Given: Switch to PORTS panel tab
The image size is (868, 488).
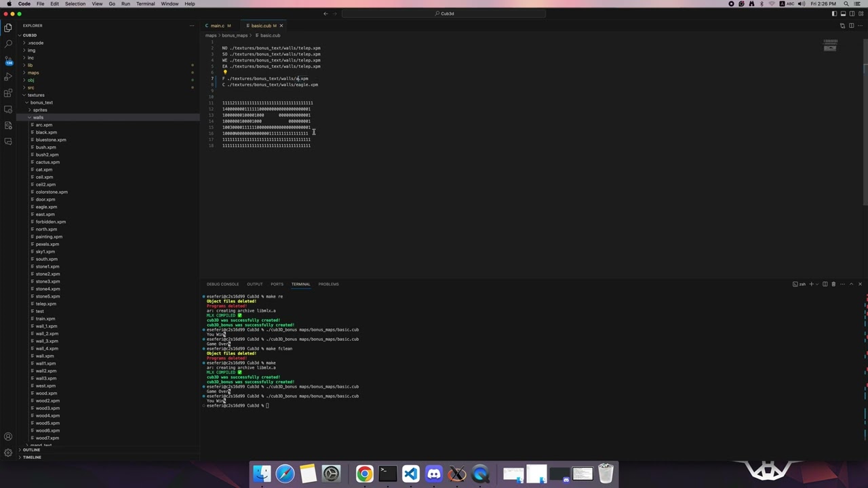Looking at the screenshot, I should [277, 284].
